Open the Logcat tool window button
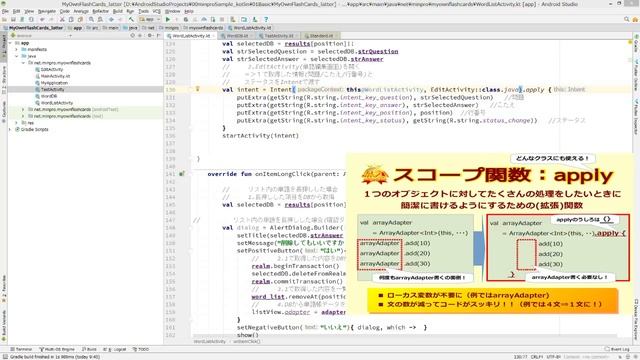This screenshot has height=360, width=640. coord(115,349)
